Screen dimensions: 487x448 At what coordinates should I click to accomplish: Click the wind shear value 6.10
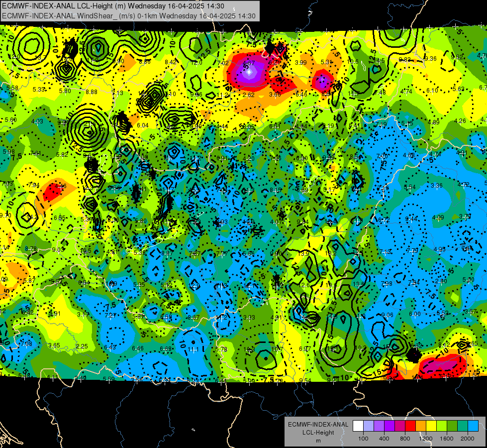(432, 91)
